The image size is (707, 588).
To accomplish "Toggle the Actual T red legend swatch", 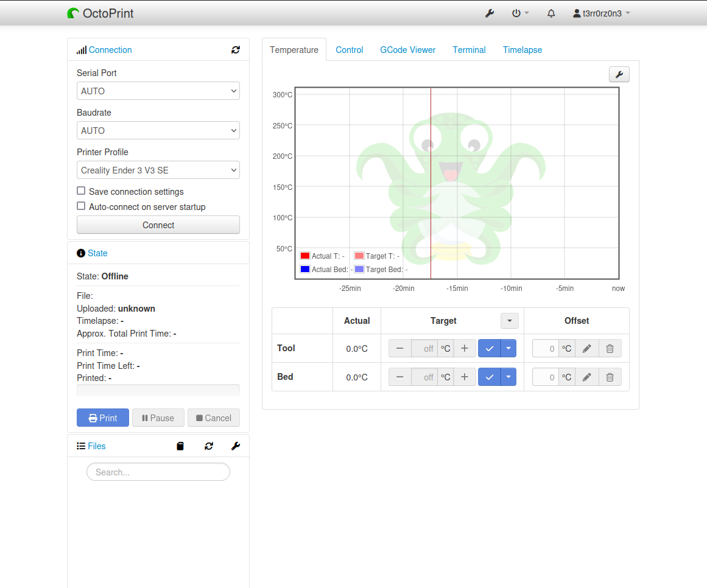I will coord(305,256).
